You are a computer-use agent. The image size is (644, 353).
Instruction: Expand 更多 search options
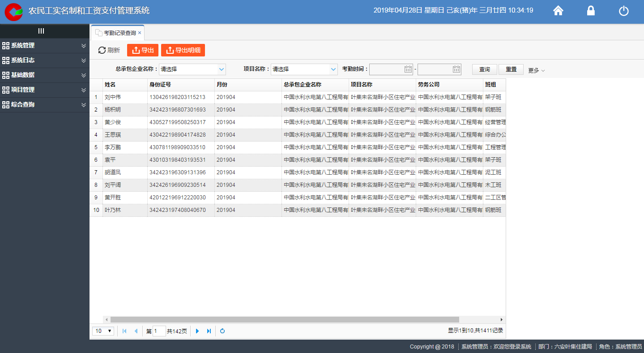point(536,70)
